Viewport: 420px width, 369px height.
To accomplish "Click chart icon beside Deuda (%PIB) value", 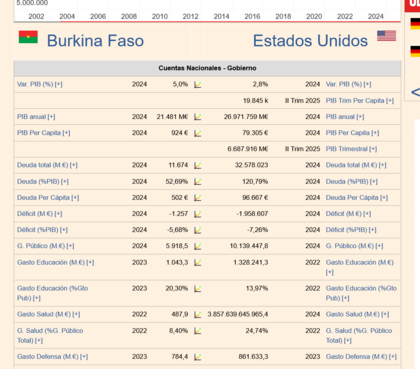I will pyautogui.click(x=198, y=182).
